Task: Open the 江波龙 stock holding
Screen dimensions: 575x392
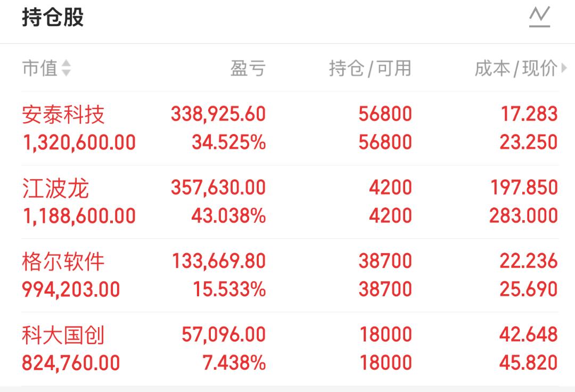Action: point(55,188)
